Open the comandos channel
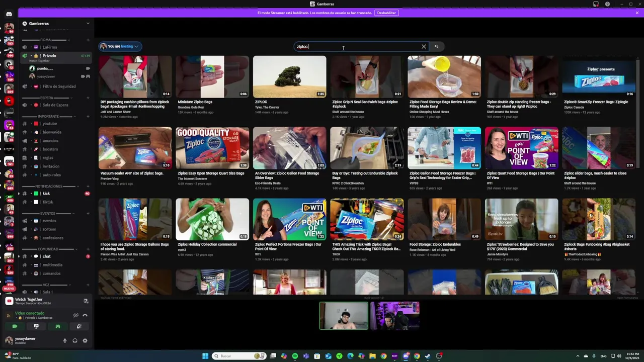Screen dimensions: 644x362 [x=55, y=274]
